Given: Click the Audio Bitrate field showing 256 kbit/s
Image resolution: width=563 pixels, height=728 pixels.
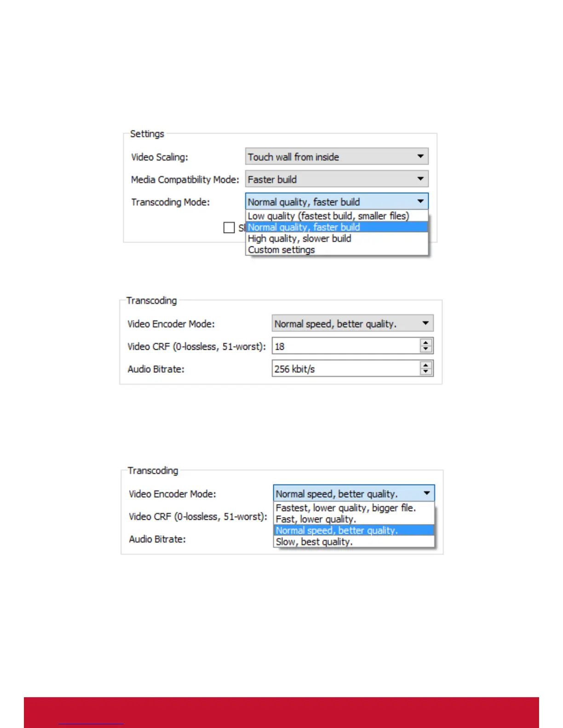Looking at the screenshot, I should pyautogui.click(x=346, y=369).
